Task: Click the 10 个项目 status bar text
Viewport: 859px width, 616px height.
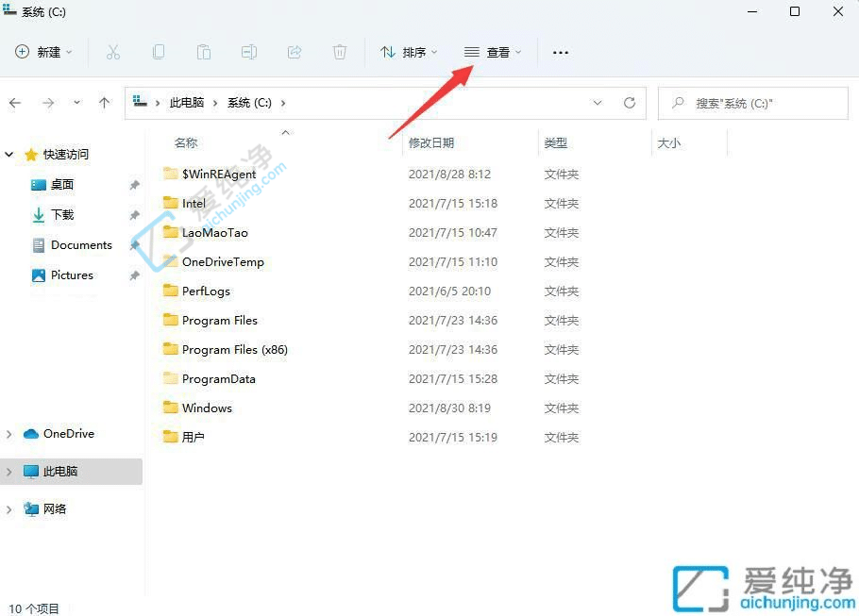Action: pyautogui.click(x=33, y=608)
